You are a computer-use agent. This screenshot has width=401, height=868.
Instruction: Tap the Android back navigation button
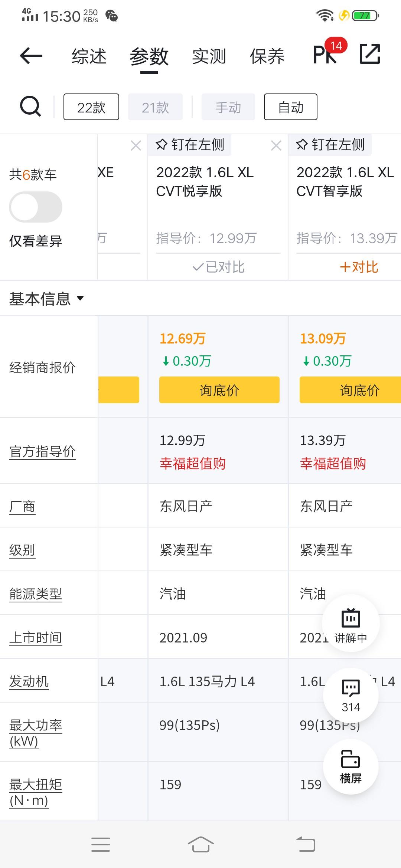(x=306, y=845)
